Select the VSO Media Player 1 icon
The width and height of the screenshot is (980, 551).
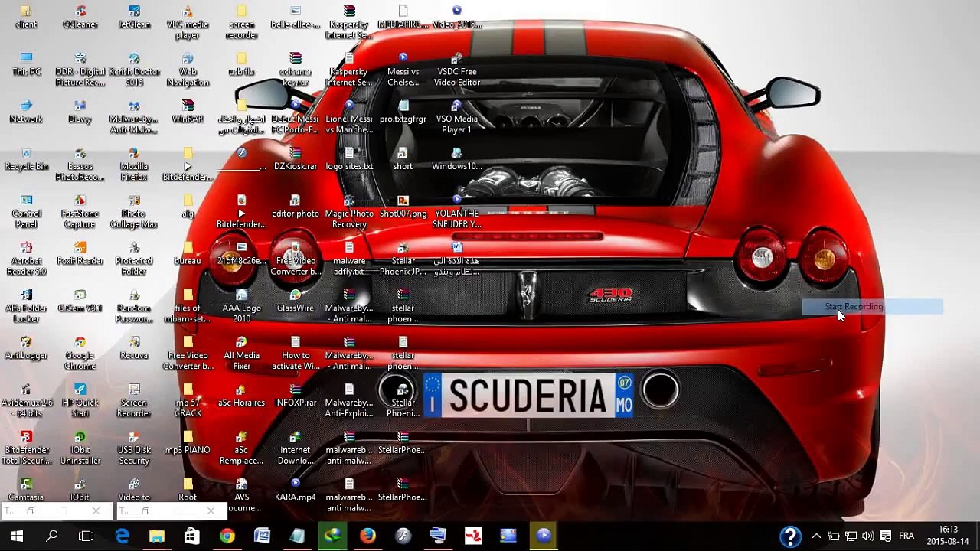click(457, 118)
